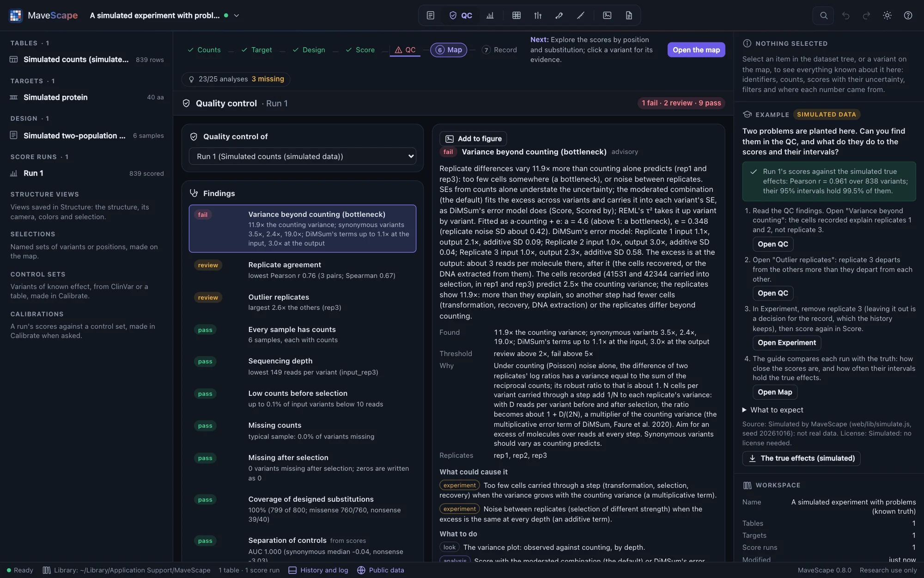Click the 'Open the map' button

click(696, 50)
